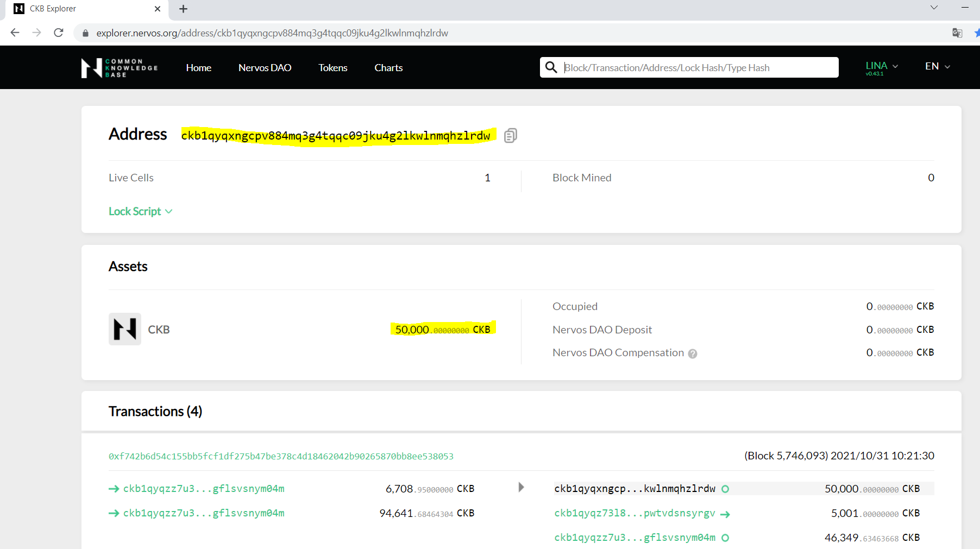Click the cell status circle after kwlnmqhzlrdw output

(725, 489)
